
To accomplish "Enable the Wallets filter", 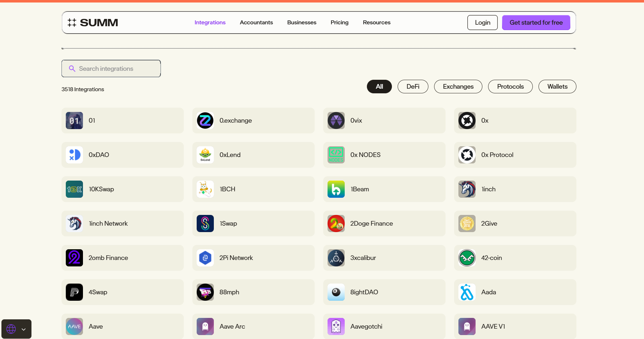I will point(557,87).
